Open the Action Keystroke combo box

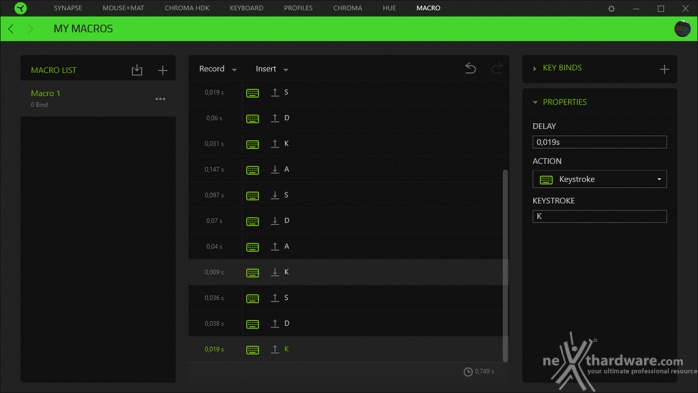599,179
